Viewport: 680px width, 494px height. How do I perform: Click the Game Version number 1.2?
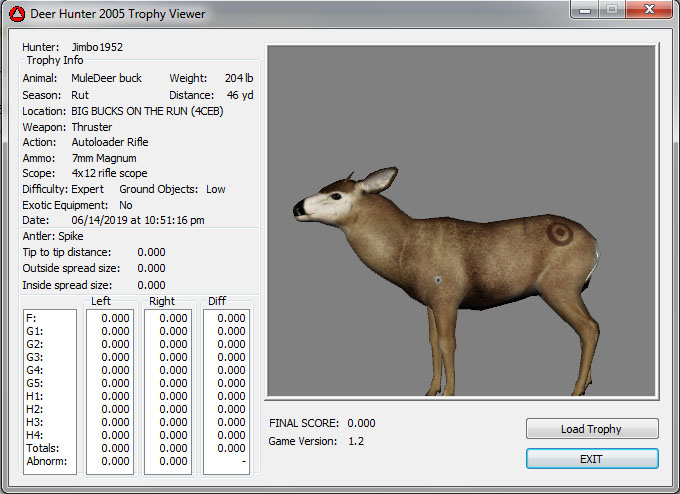356,441
